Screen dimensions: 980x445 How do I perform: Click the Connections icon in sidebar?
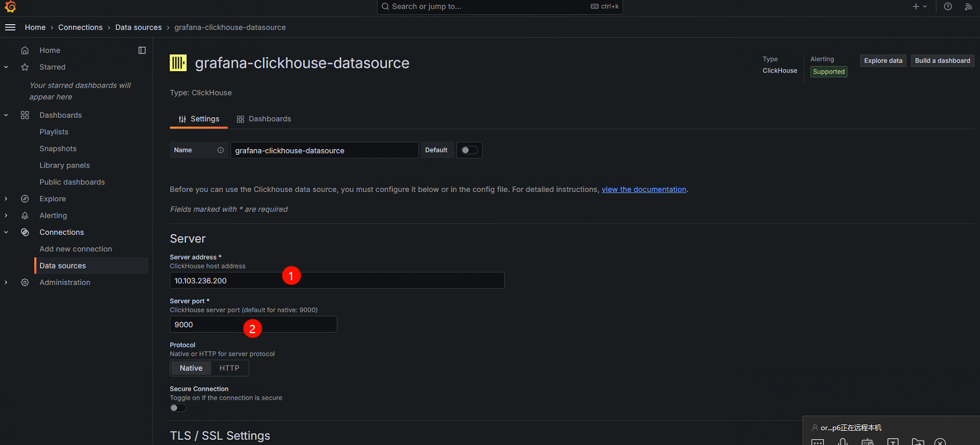[x=25, y=232]
